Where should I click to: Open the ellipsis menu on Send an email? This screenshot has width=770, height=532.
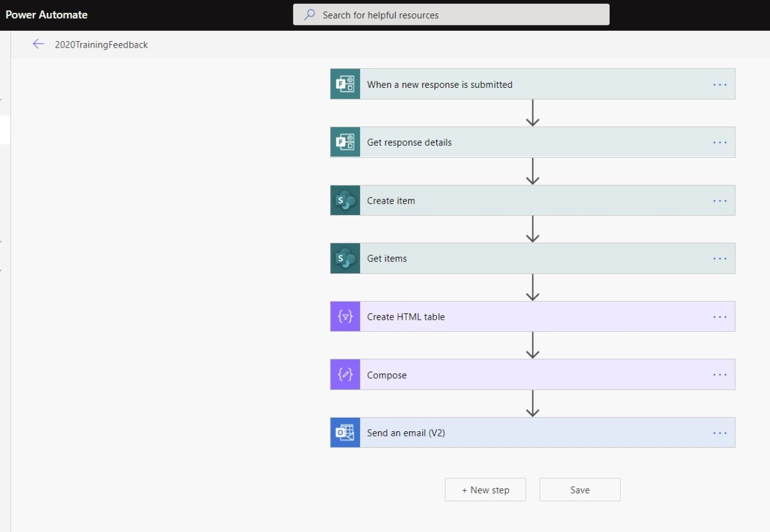[719, 433]
